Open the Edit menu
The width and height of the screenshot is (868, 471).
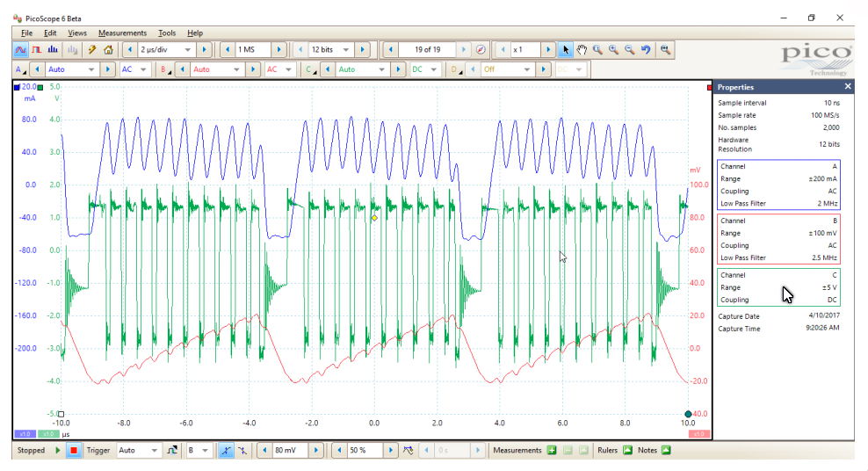tap(50, 33)
